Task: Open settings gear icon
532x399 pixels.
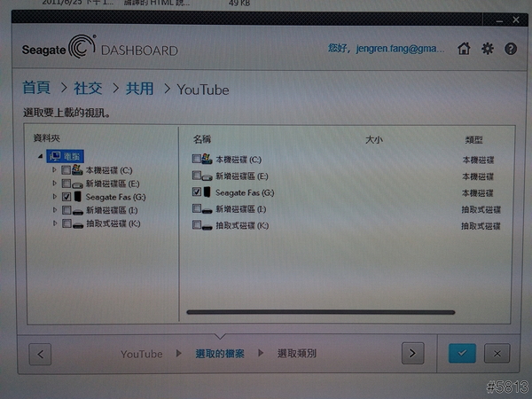Action: tap(488, 49)
